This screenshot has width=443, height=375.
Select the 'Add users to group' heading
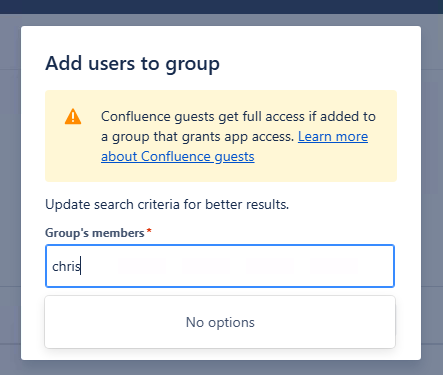132,64
